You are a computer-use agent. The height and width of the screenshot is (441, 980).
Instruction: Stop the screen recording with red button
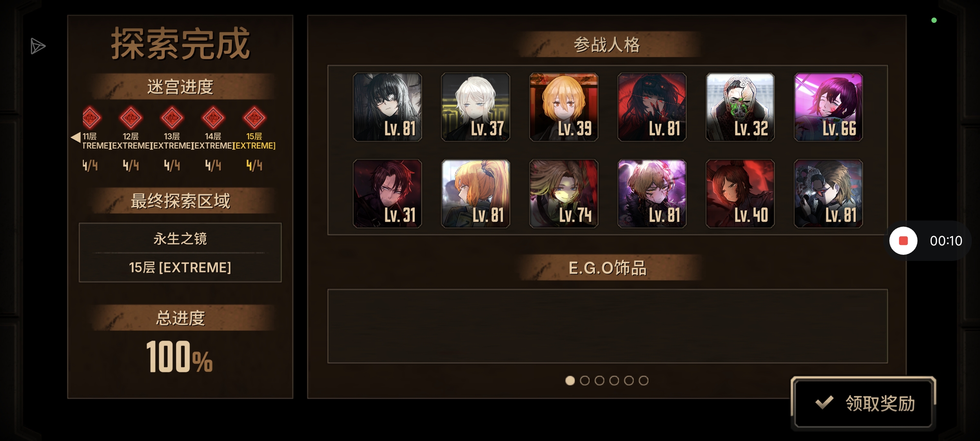click(903, 241)
